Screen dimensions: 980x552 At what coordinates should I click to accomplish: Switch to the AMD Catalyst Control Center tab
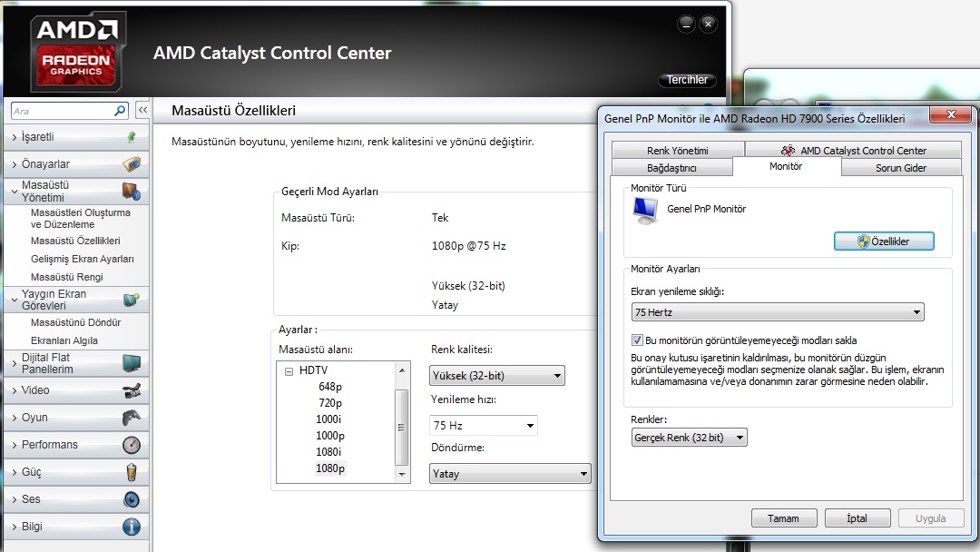point(853,150)
